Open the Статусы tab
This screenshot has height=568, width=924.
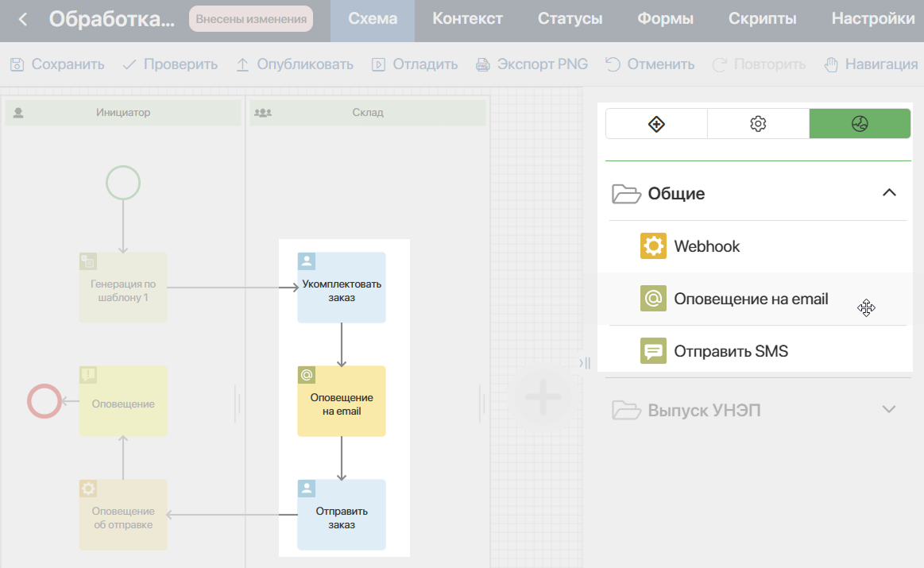pos(570,19)
